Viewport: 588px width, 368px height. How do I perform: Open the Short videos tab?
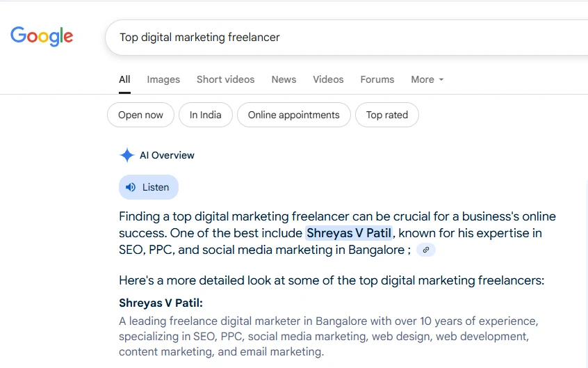[226, 79]
